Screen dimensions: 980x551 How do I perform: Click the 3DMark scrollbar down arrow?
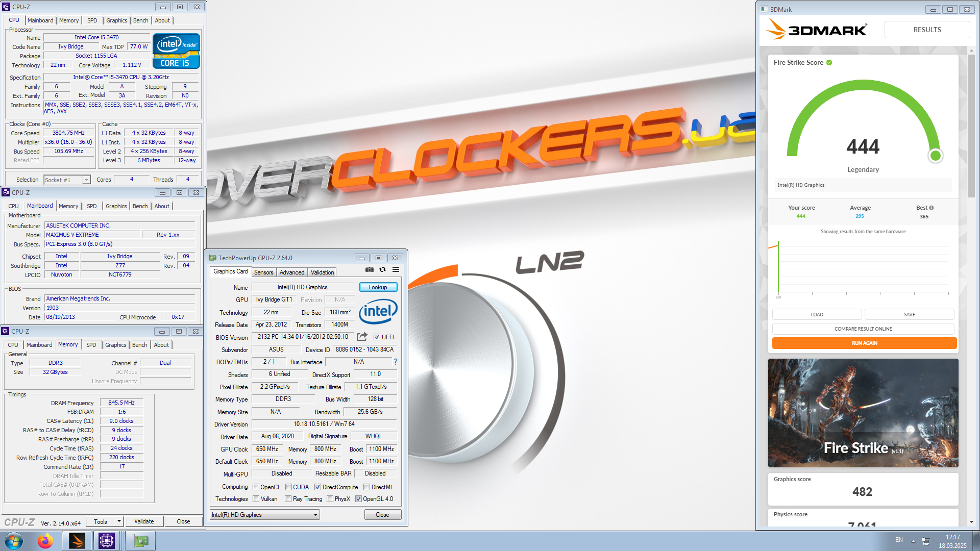point(971,522)
